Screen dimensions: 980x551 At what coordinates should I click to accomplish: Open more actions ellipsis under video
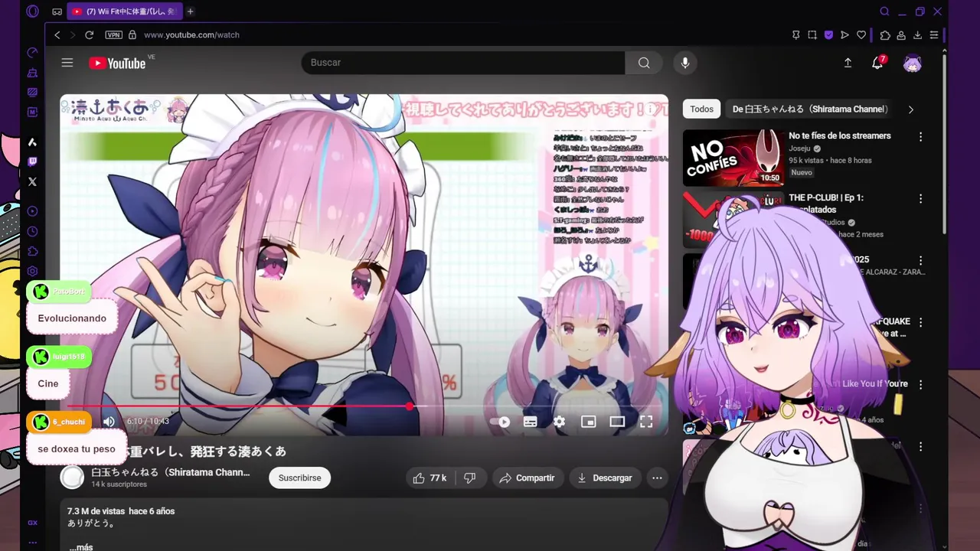[x=657, y=478]
